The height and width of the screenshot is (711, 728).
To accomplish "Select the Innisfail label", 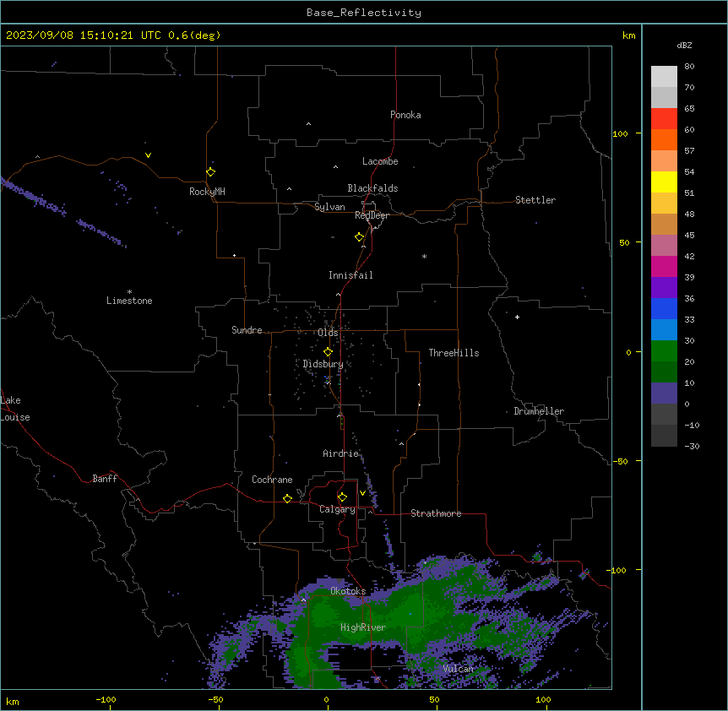I will (350, 275).
